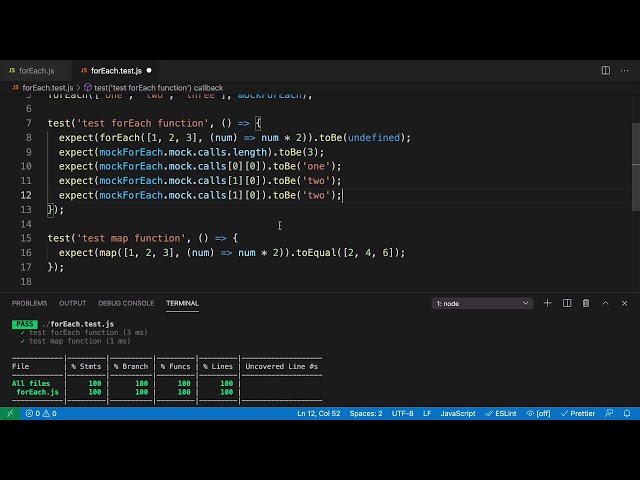This screenshot has height=480, width=640.
Task: Click line number 12 in the gutter
Action: click(26, 195)
